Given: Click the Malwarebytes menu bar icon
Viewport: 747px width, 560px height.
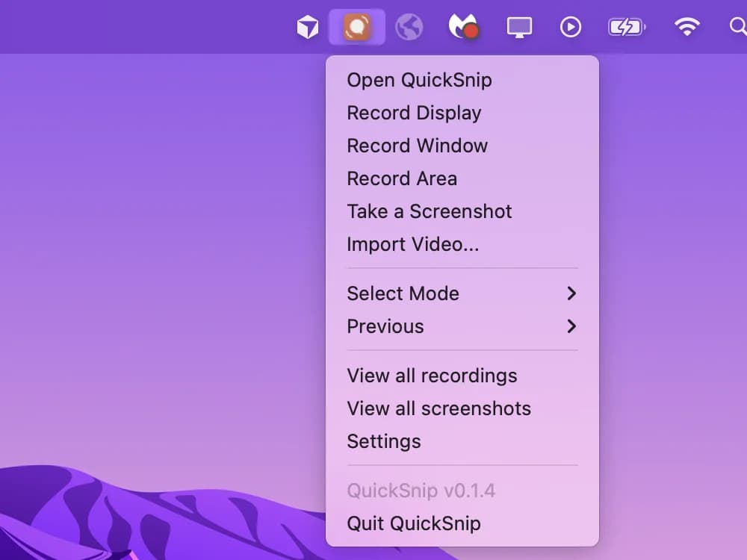Looking at the screenshot, I should 463,26.
